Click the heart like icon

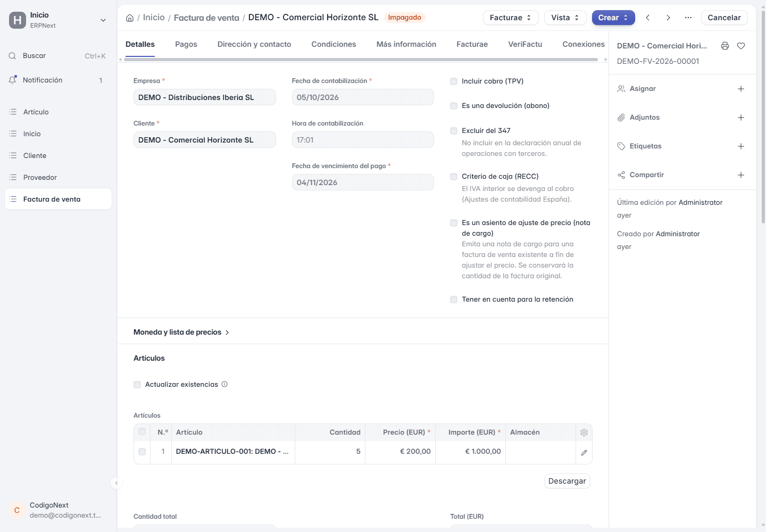click(x=741, y=46)
